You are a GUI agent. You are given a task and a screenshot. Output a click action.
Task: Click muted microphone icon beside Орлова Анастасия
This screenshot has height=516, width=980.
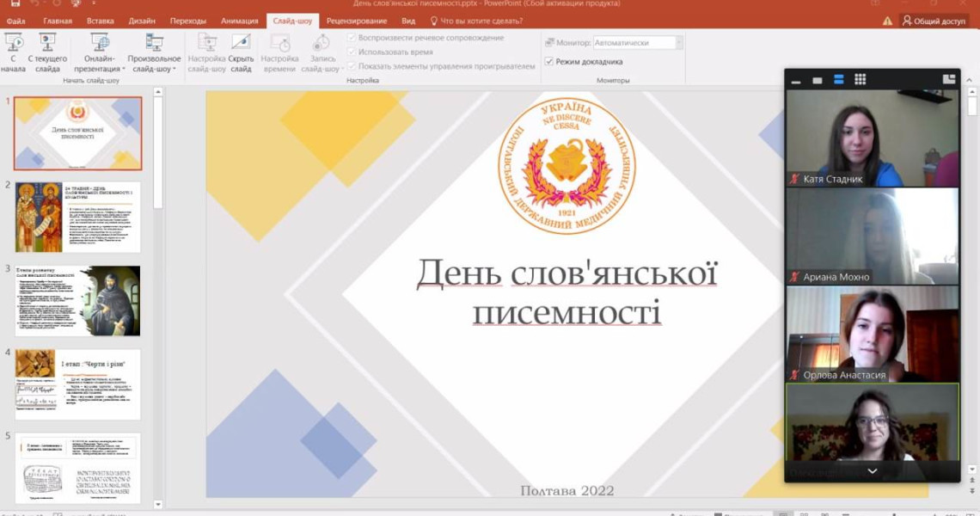coord(794,375)
